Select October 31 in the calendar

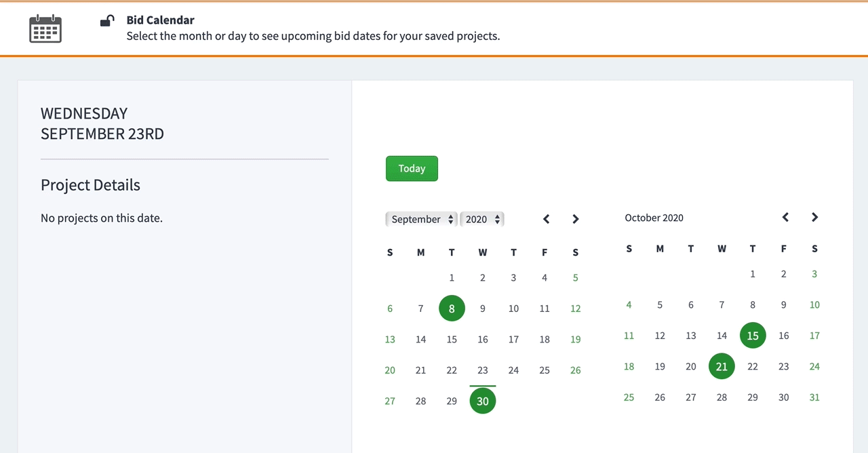point(814,397)
